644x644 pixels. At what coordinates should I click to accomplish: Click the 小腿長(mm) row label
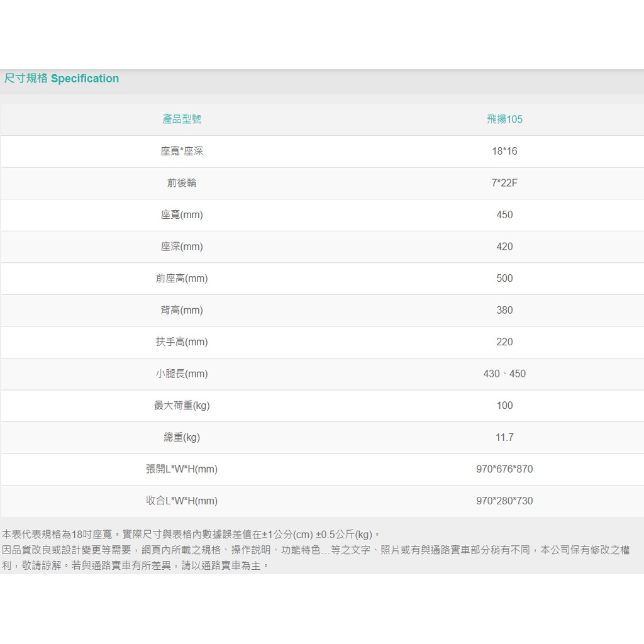click(x=182, y=374)
